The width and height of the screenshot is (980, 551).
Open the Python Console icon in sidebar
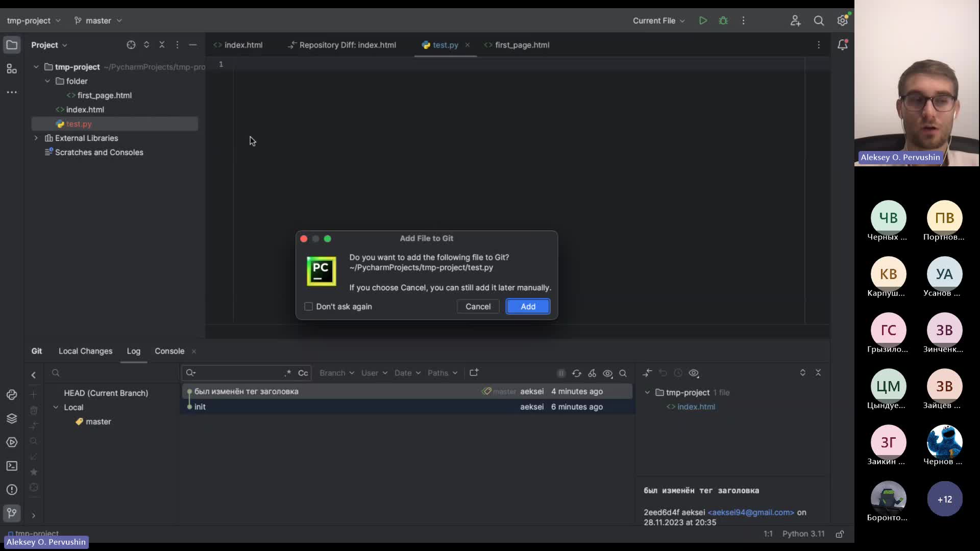[12, 395]
